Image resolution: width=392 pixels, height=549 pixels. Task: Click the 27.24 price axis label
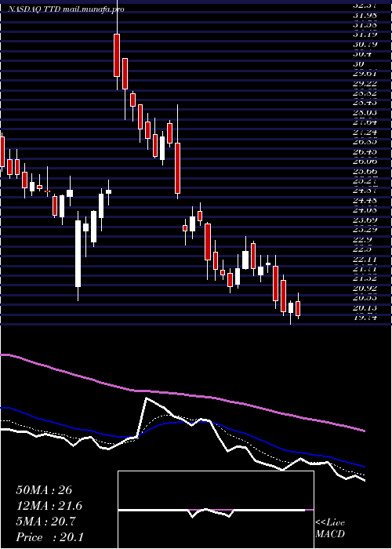coord(365,133)
